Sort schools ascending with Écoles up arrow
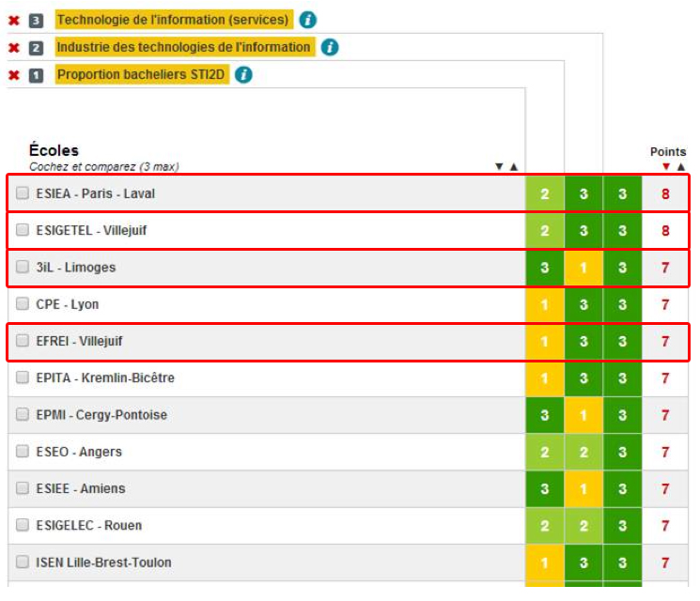Viewport: 700px width, 601px height. click(x=514, y=166)
